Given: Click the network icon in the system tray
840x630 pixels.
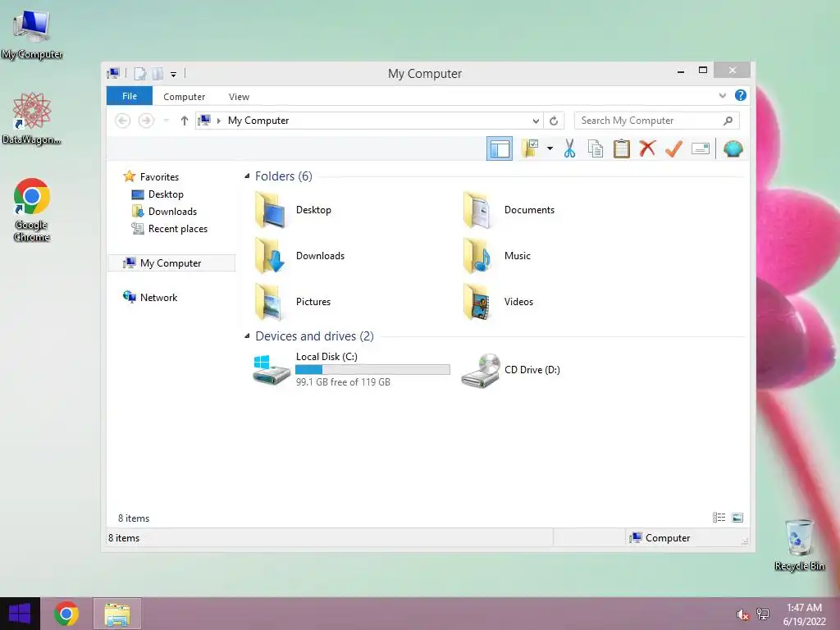Looking at the screenshot, I should tap(763, 614).
